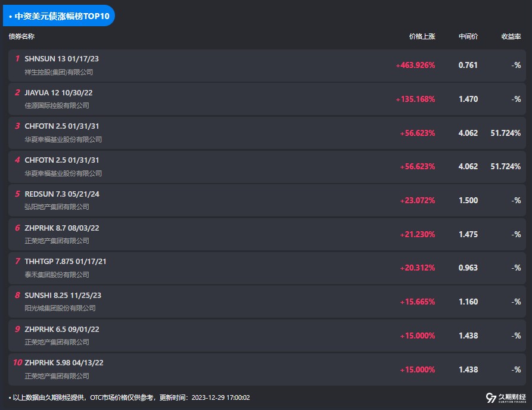Click the 久期财经 logo icon
Screen dimensions: 532x410
(x=491, y=397)
